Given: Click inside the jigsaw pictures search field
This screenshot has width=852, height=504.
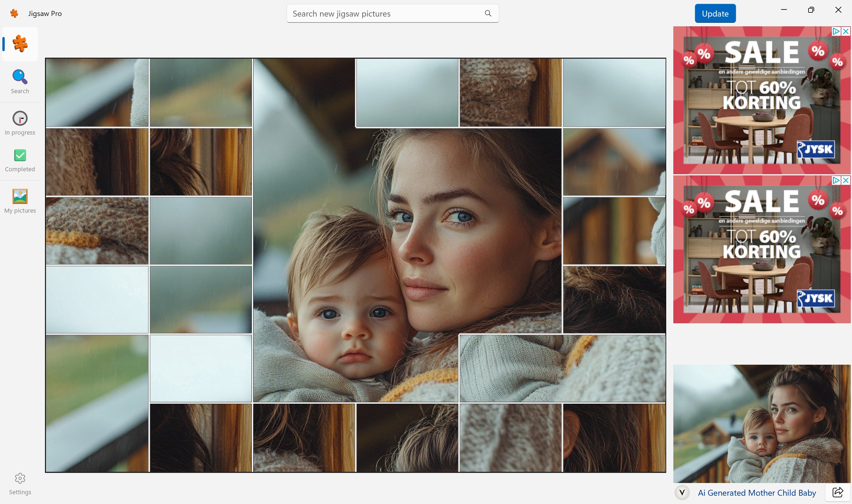Looking at the screenshot, I should coord(374,14).
